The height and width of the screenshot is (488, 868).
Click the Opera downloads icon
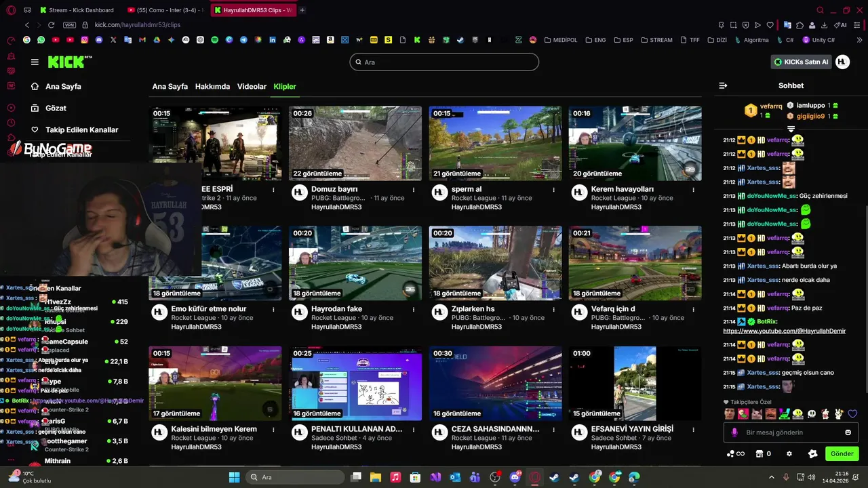tap(823, 25)
